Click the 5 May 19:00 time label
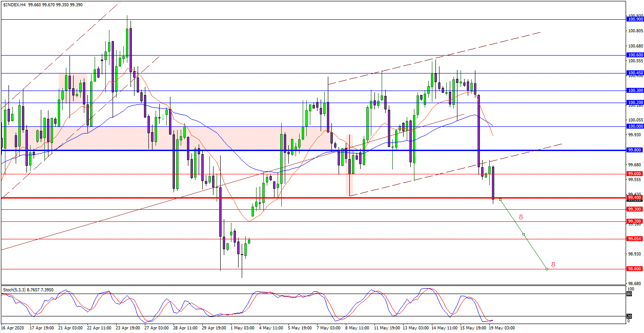This screenshot has width=644, height=333. (300, 328)
